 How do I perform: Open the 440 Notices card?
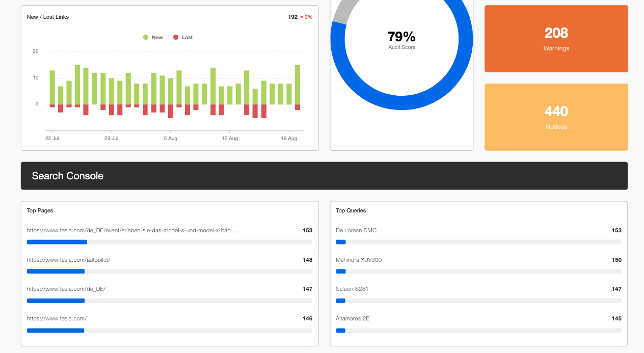(556, 117)
